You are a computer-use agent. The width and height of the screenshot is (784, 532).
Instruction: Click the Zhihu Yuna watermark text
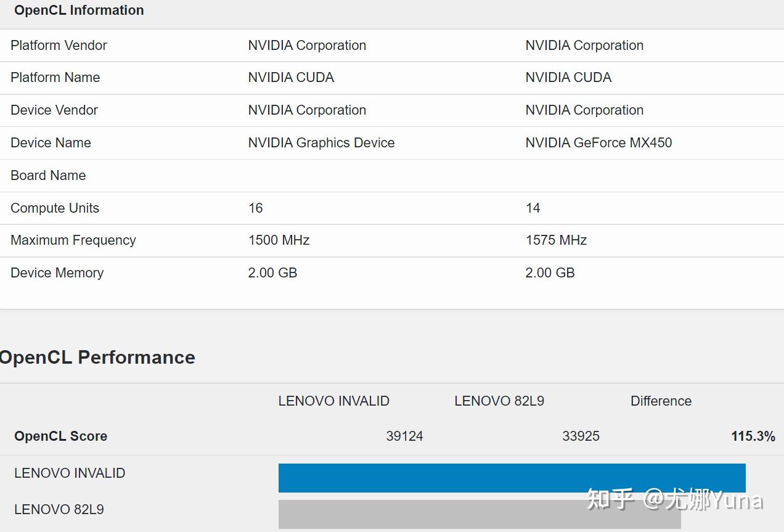click(675, 499)
